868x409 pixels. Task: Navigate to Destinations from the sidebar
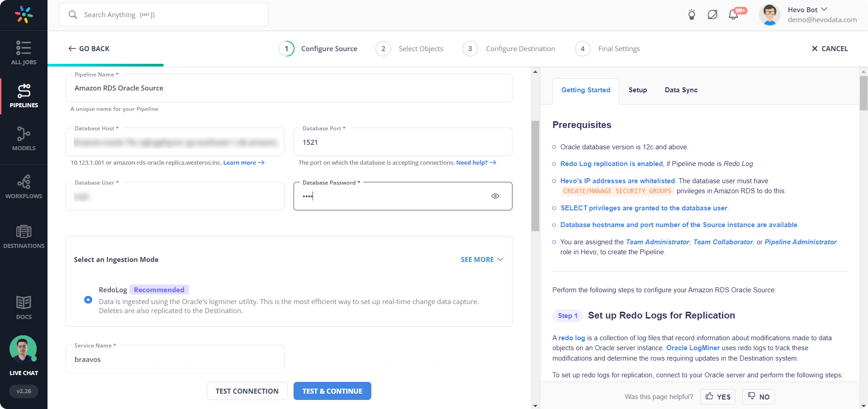(24, 235)
